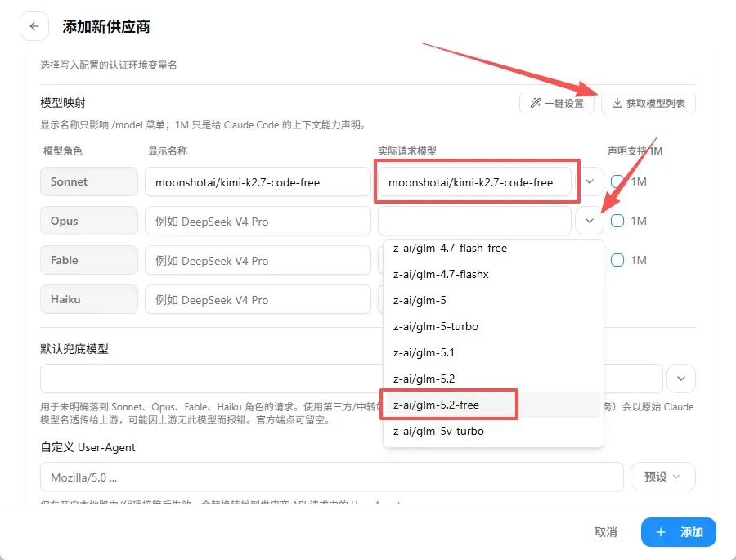Open the 预设 User-Agent preset dropdown
736x560 pixels.
click(662, 477)
